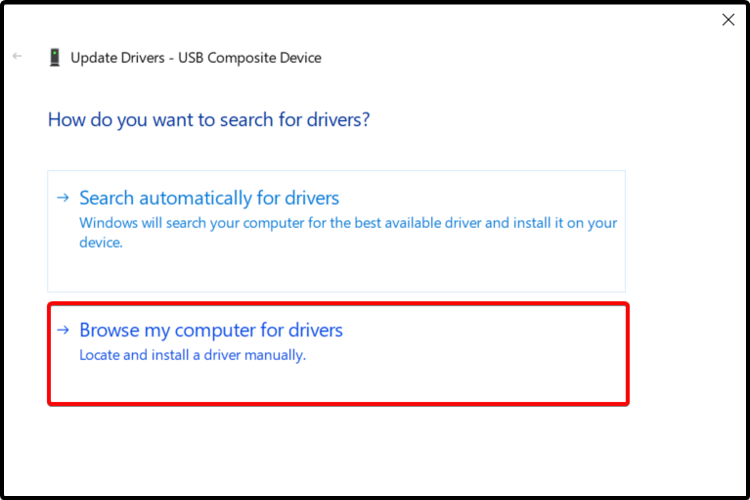750x500 pixels.
Task: Click the "How do you want to search for drivers?" heading
Action: [x=209, y=120]
